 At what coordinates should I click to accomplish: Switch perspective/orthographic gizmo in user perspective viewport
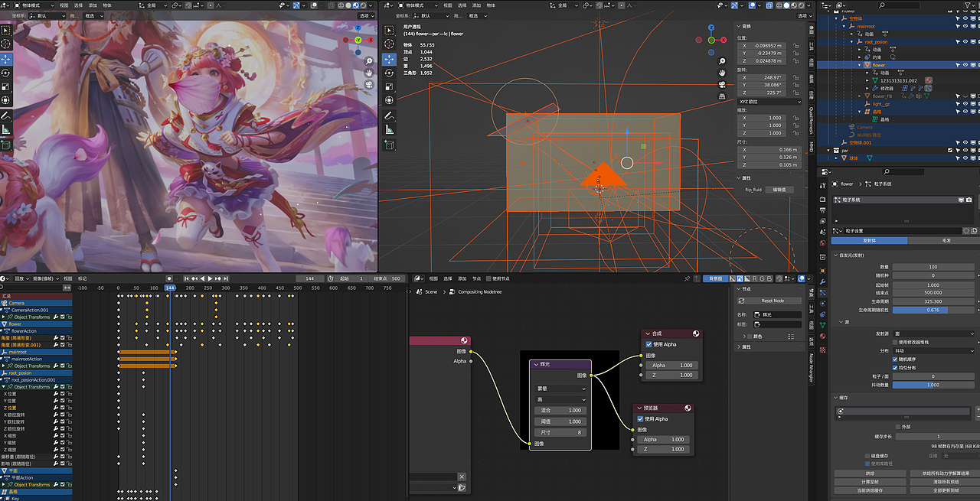point(722,96)
